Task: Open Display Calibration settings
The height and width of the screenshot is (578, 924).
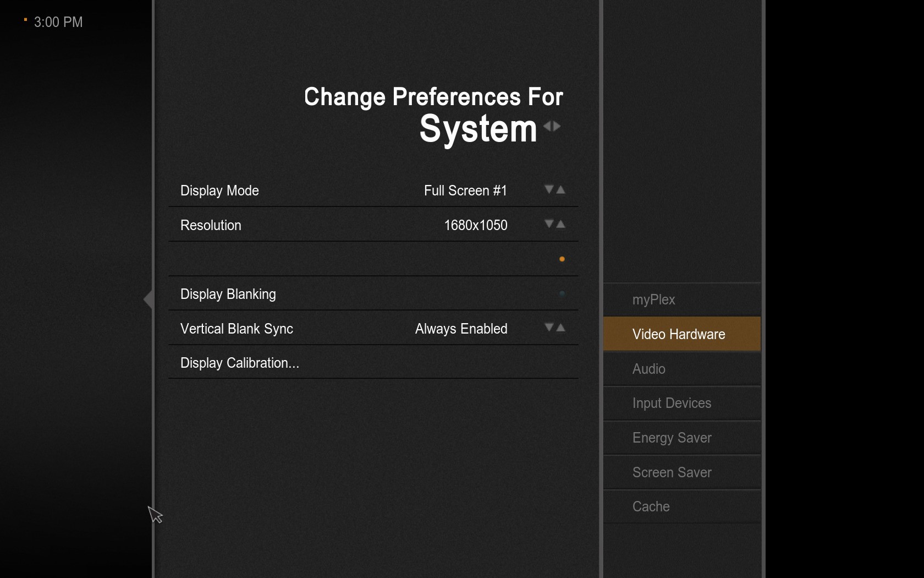Action: [240, 363]
